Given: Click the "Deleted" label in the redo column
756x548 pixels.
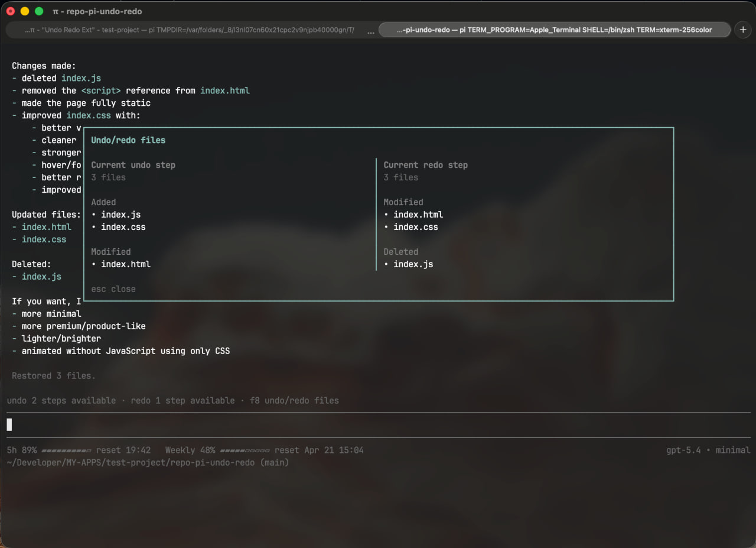Looking at the screenshot, I should [400, 252].
